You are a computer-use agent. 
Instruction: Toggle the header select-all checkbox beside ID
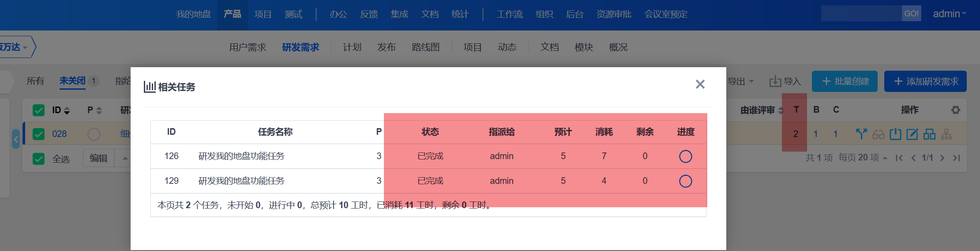click(x=39, y=110)
